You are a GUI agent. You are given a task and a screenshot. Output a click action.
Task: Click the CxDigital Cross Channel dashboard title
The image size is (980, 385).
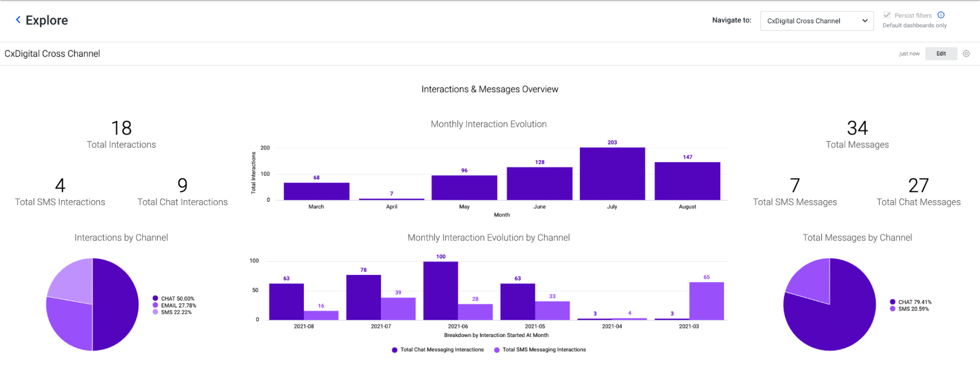click(52, 53)
